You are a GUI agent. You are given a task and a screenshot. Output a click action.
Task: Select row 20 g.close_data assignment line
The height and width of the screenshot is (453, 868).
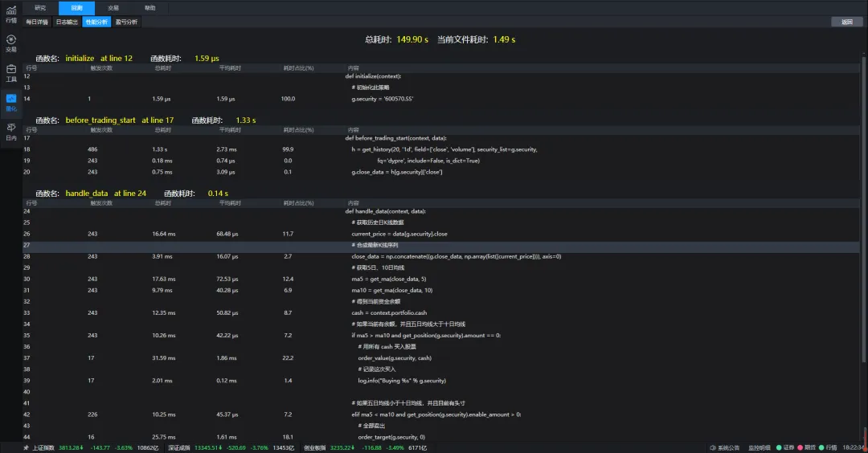tap(397, 172)
